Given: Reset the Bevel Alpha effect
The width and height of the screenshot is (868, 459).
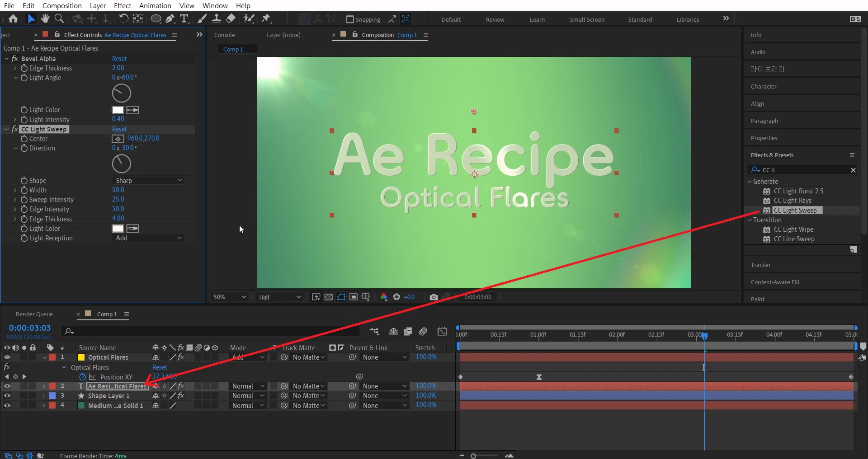Looking at the screenshot, I should (119, 59).
